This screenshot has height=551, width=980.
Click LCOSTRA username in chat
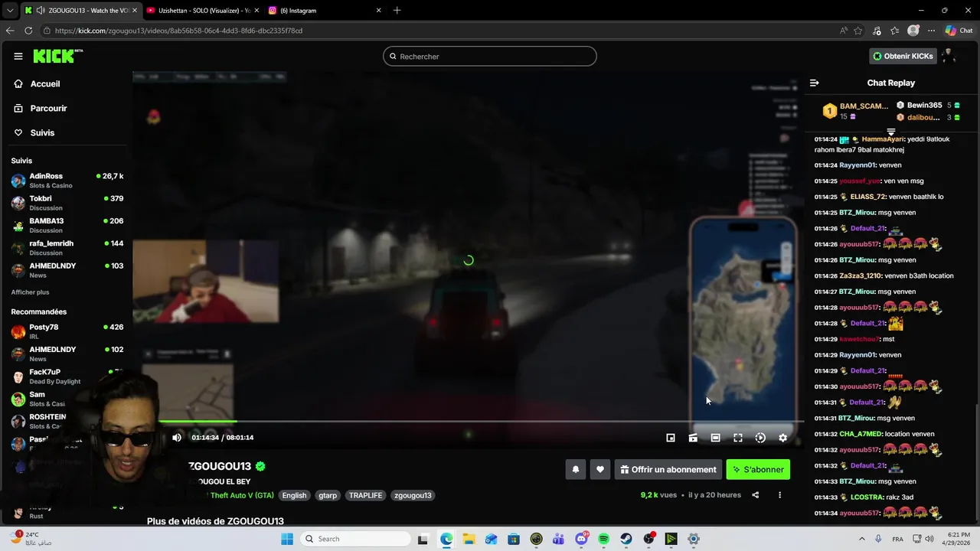pos(866,497)
